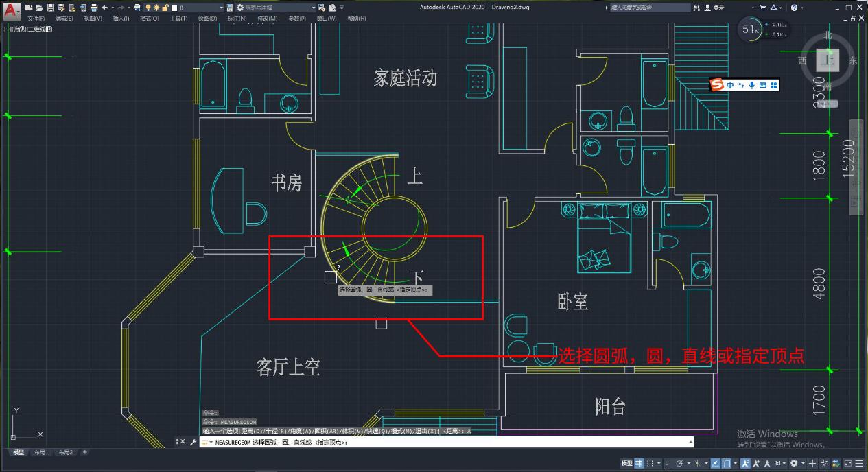This screenshot has height=472, width=868.
Task: Switch to the 布局1 tab
Action: [41, 452]
